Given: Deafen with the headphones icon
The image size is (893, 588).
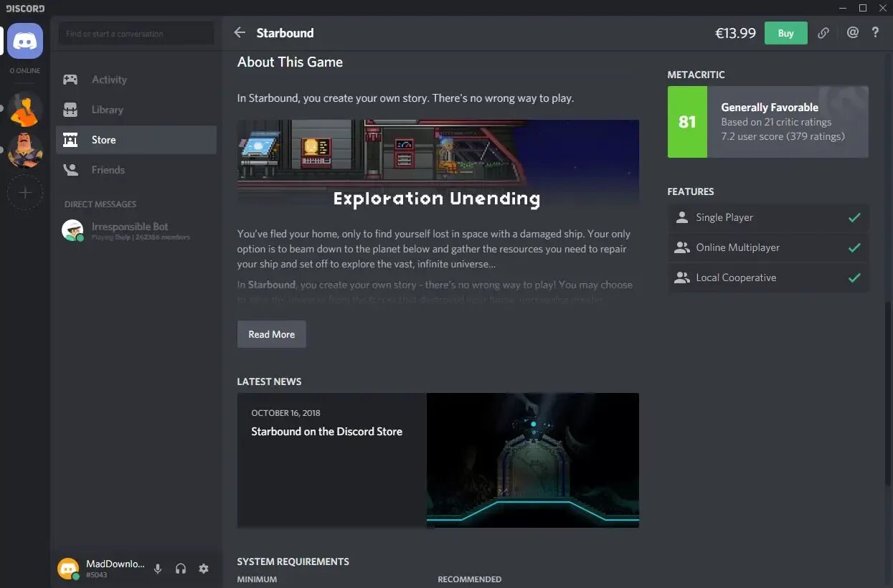Looking at the screenshot, I should pyautogui.click(x=181, y=569).
